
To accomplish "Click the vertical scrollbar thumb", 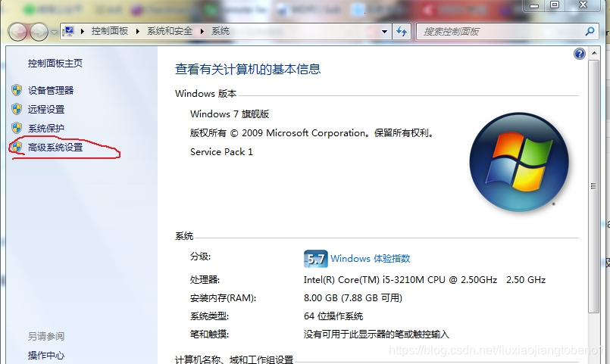I will (x=593, y=186).
